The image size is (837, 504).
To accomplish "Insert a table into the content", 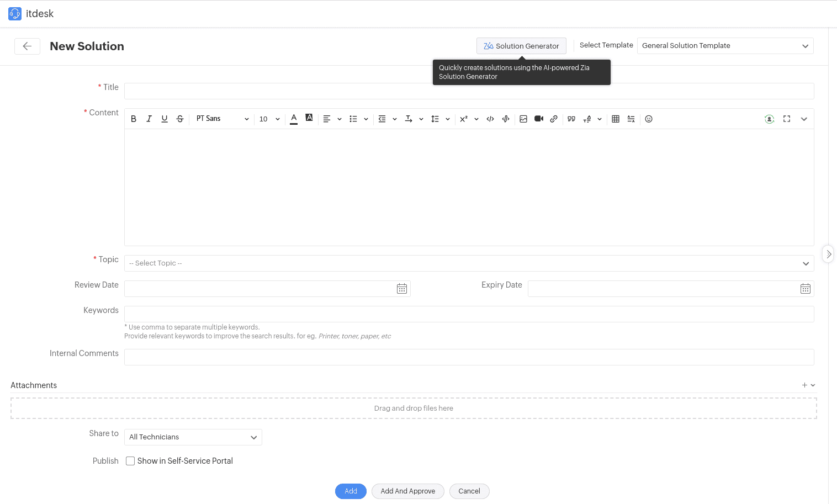I will (615, 119).
